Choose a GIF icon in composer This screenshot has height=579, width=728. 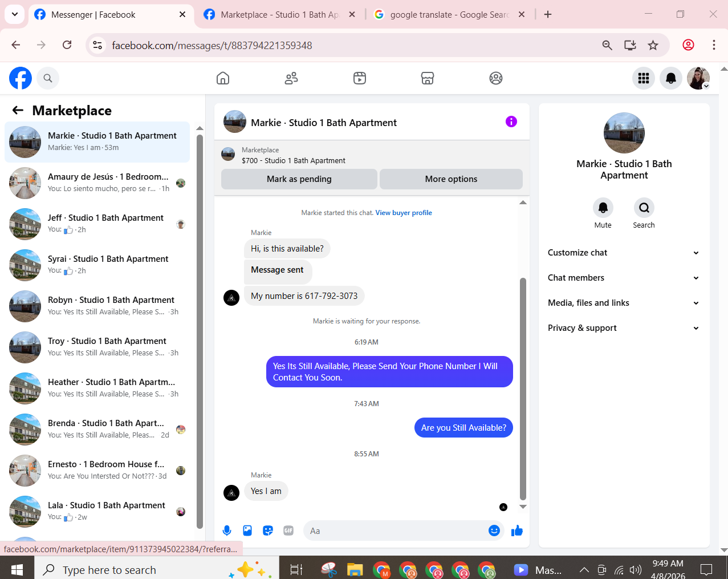(x=288, y=531)
